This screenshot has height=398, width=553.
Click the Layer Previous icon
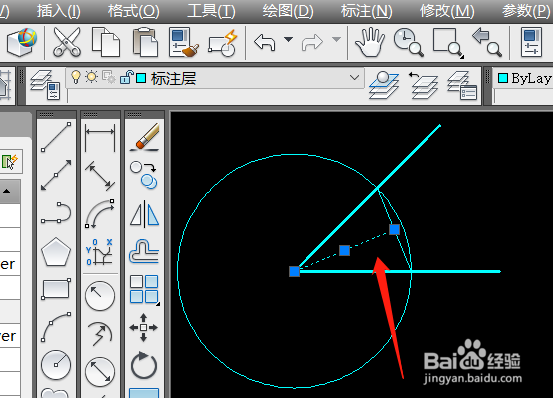tap(423, 85)
